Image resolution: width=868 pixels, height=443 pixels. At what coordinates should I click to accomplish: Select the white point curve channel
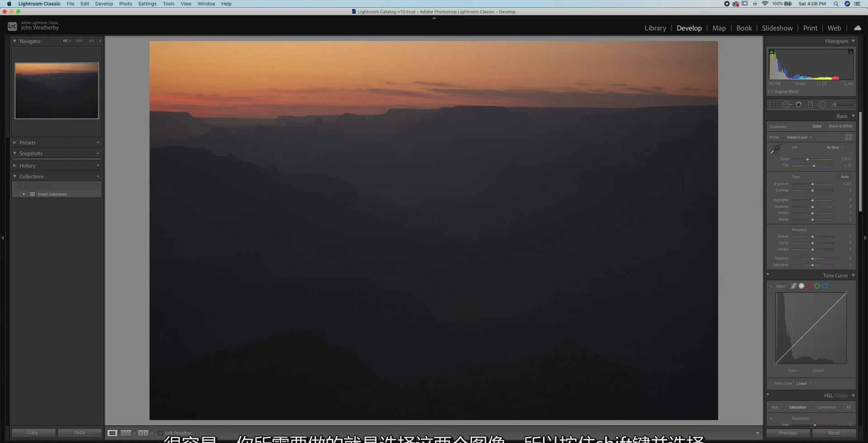802,286
